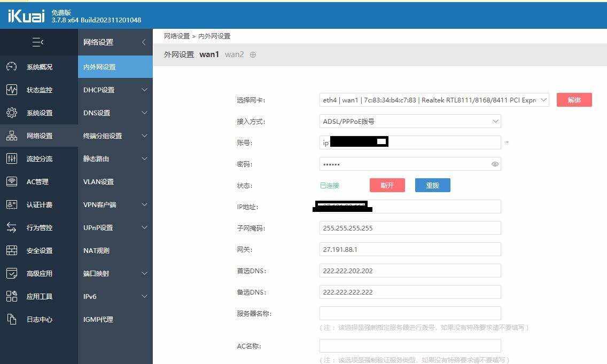Collapse the 网络设置 submenu panel arrow

coord(144,42)
